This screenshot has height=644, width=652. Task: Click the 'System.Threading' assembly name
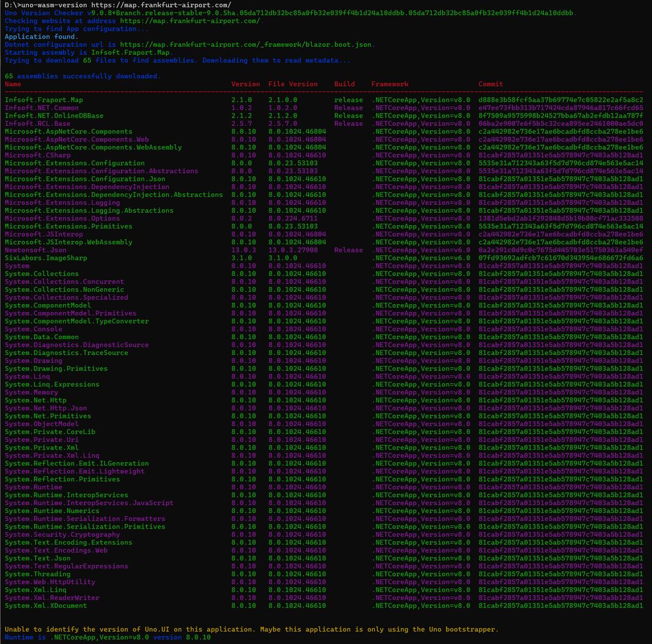click(37, 574)
